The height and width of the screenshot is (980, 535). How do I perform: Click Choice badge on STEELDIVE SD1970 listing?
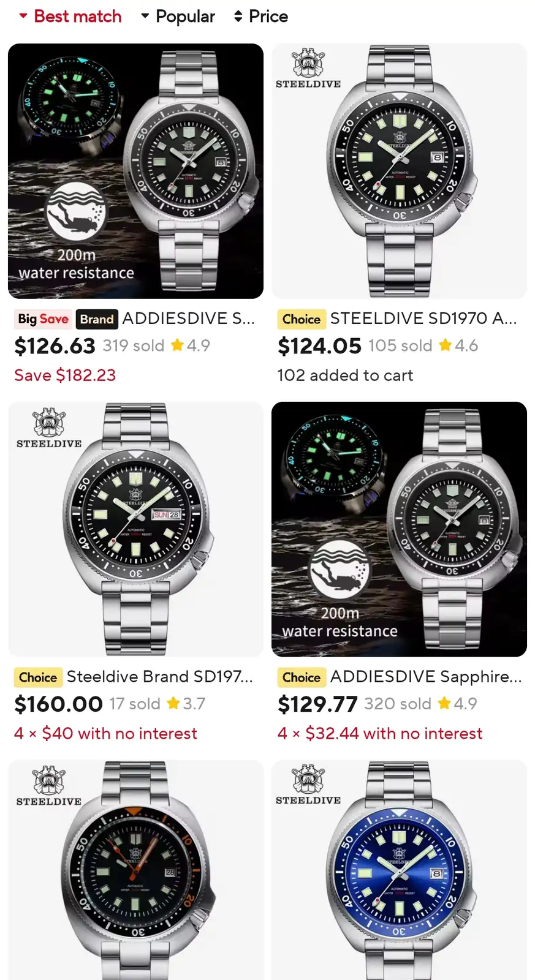point(302,319)
